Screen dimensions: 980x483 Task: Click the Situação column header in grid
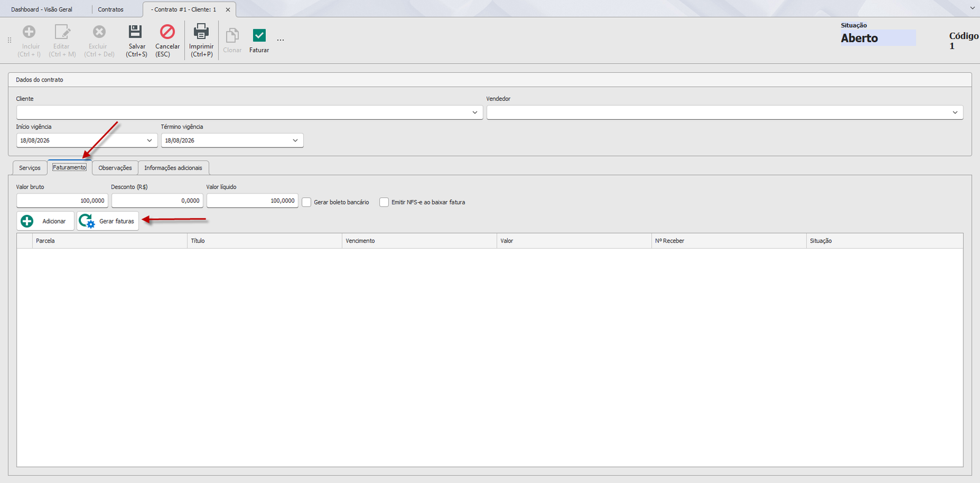click(884, 241)
